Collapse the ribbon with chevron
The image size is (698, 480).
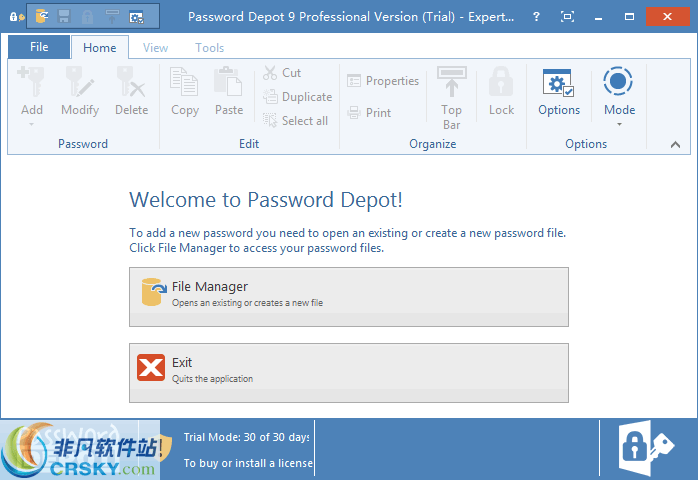(675, 144)
